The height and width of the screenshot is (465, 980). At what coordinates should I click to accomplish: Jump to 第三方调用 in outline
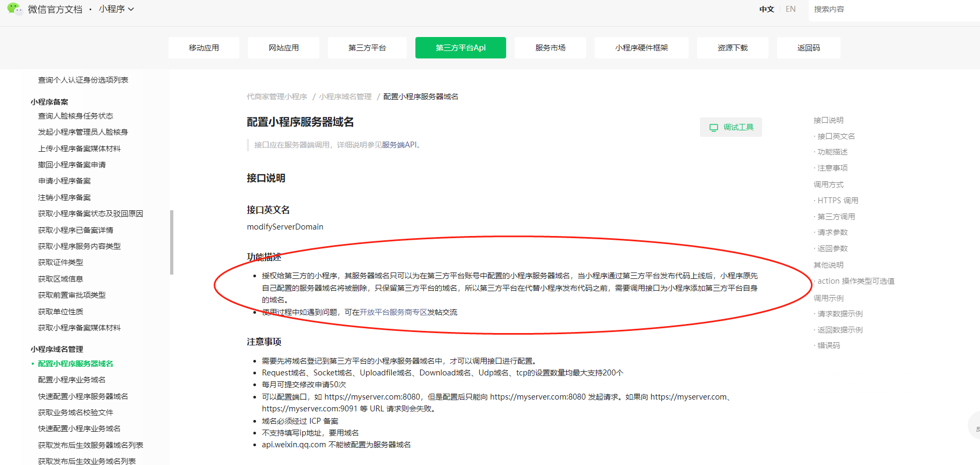click(836, 217)
